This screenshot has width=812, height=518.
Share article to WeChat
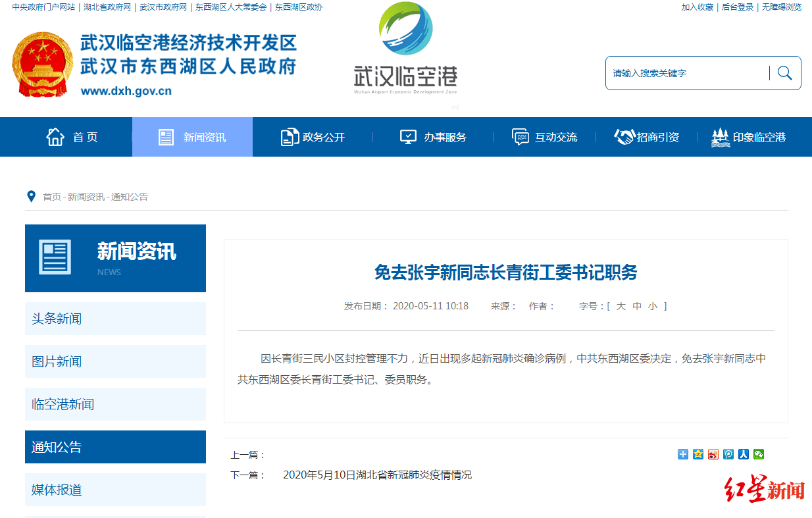coord(759,454)
